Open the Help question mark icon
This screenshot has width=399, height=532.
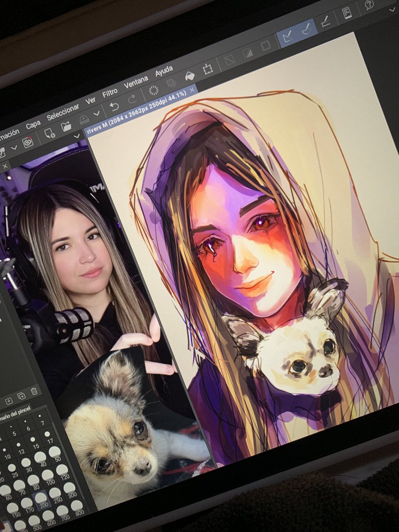[x=369, y=4]
